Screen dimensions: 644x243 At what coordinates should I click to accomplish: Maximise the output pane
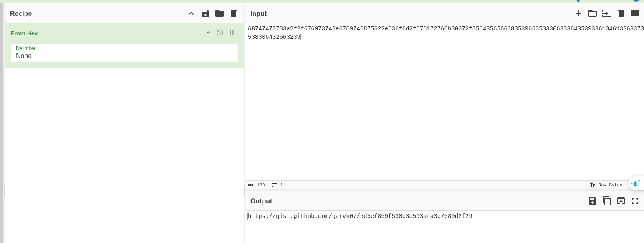tap(635, 201)
